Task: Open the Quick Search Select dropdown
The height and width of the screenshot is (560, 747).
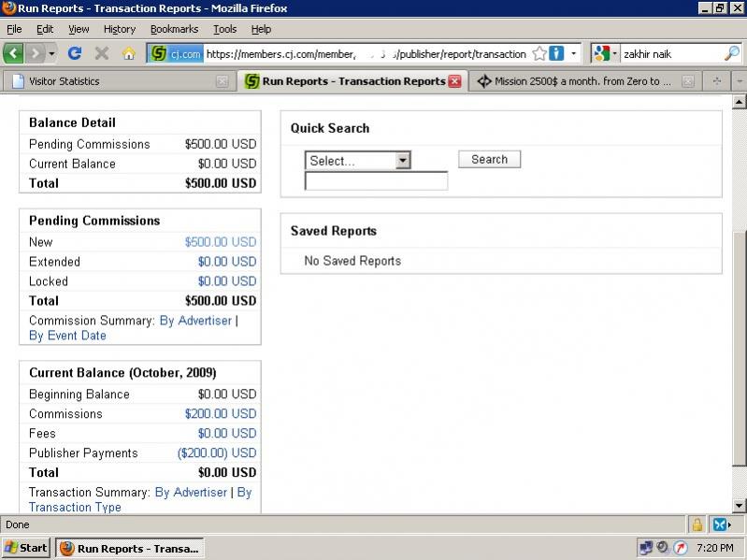Action: pyautogui.click(x=358, y=161)
